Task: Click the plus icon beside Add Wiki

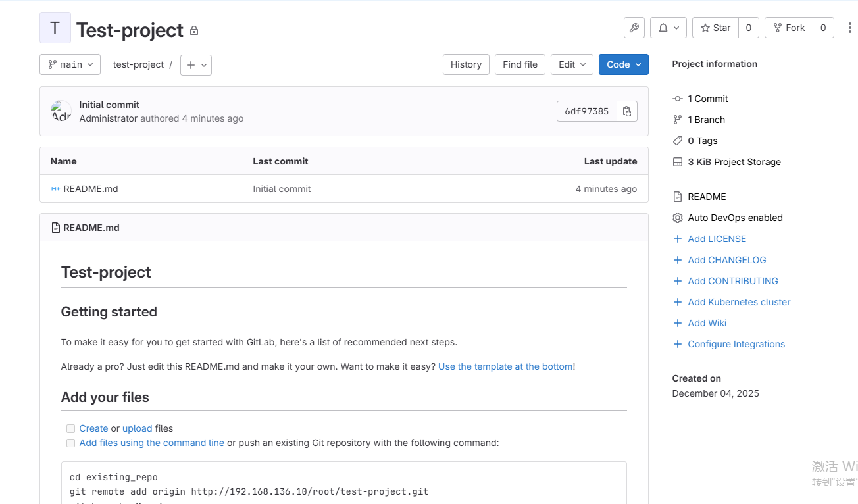Action: [x=678, y=323]
